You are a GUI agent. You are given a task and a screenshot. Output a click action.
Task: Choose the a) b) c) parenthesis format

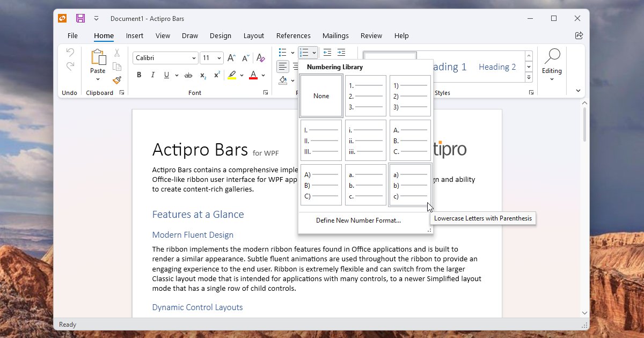pyautogui.click(x=410, y=185)
